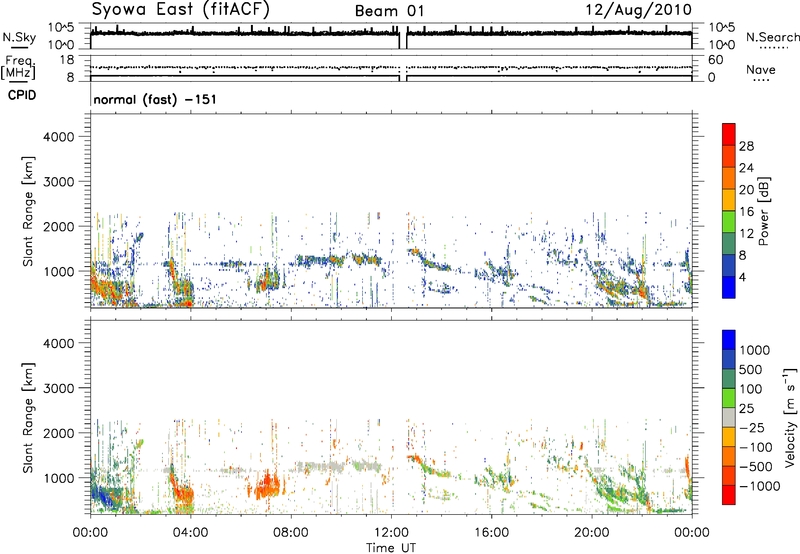Screen dimensions: 800x554
Task: Click the "CPID" label
Action: click(x=22, y=95)
